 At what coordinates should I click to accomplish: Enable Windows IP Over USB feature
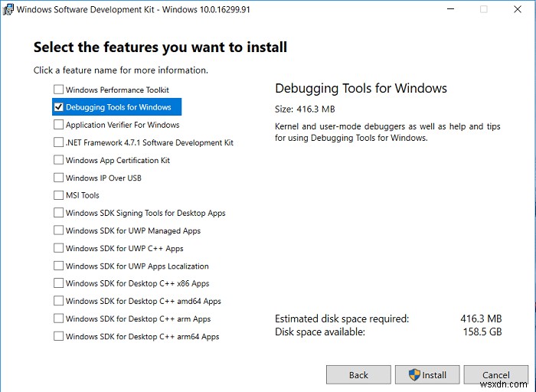click(x=59, y=178)
